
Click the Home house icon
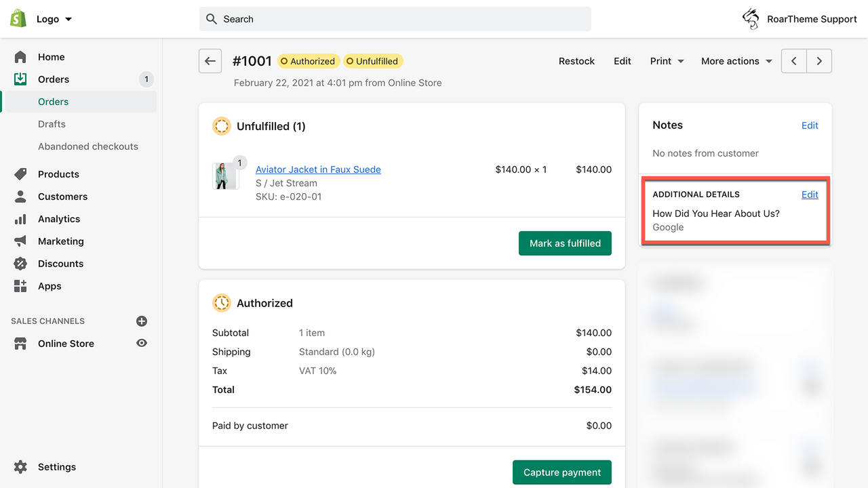(20, 57)
